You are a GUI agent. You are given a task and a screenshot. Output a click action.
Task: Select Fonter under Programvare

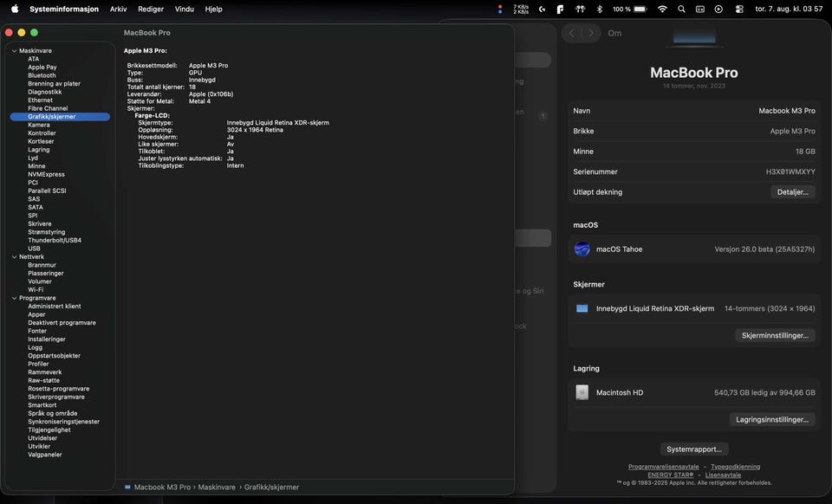click(x=37, y=331)
